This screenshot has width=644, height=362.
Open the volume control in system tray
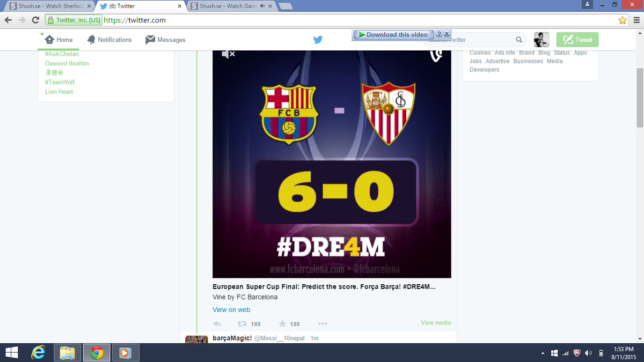589,353
